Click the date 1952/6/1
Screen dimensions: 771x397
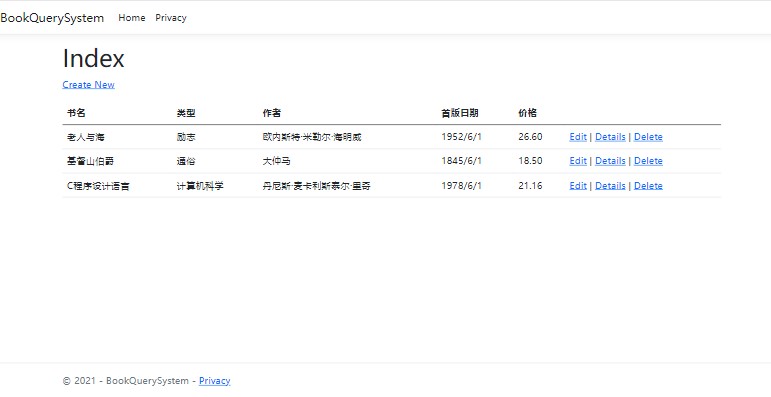click(x=461, y=137)
